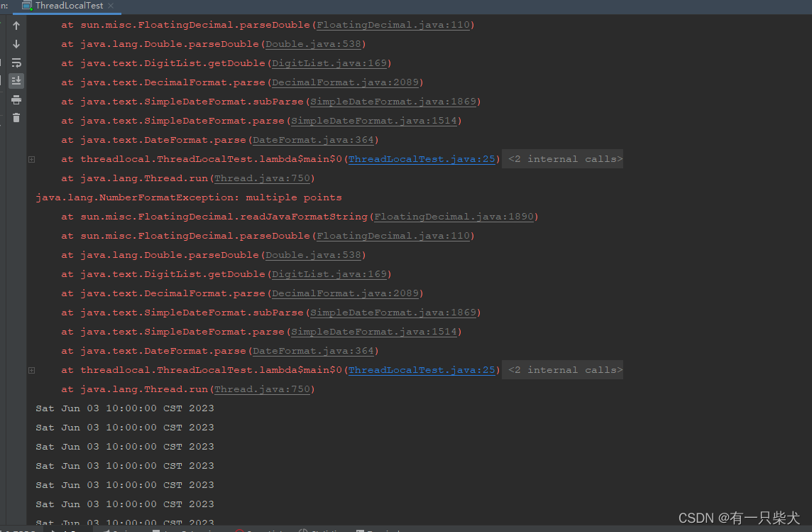Expand the first lambda$main$0 stack frame
The image size is (812, 532).
click(x=31, y=158)
